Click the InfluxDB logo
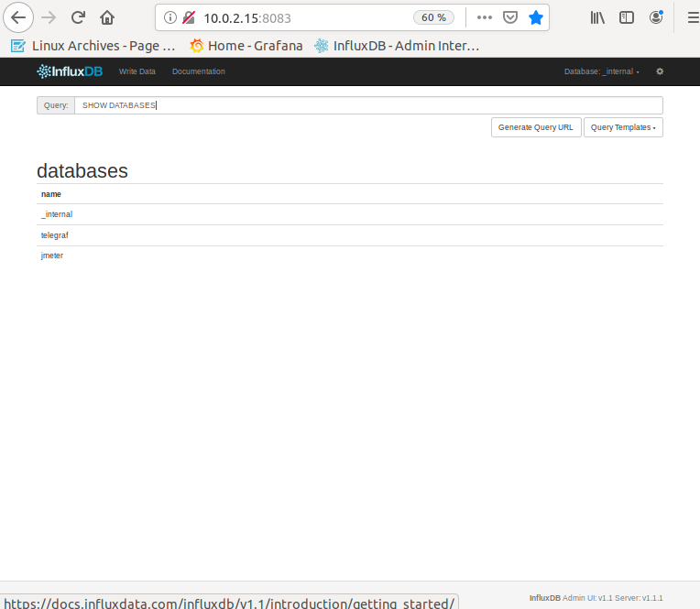This screenshot has width=700, height=609. (x=70, y=71)
